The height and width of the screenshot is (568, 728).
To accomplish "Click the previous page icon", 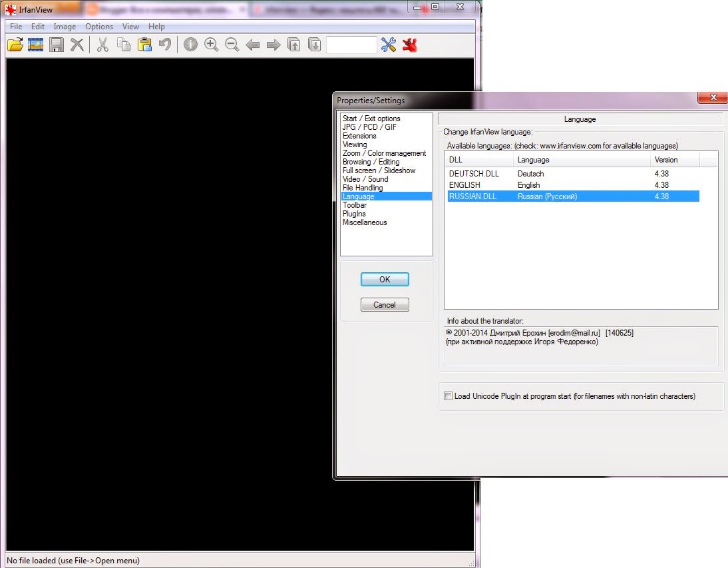I will click(x=294, y=45).
